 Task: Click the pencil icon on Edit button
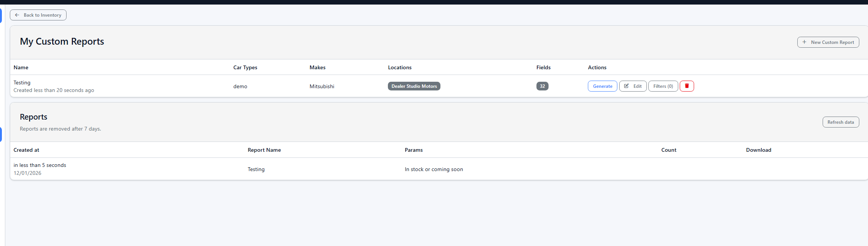click(626, 86)
